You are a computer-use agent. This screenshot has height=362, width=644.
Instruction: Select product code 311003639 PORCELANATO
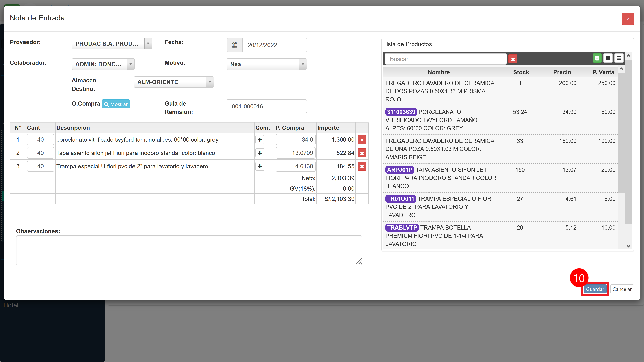[x=500, y=120]
